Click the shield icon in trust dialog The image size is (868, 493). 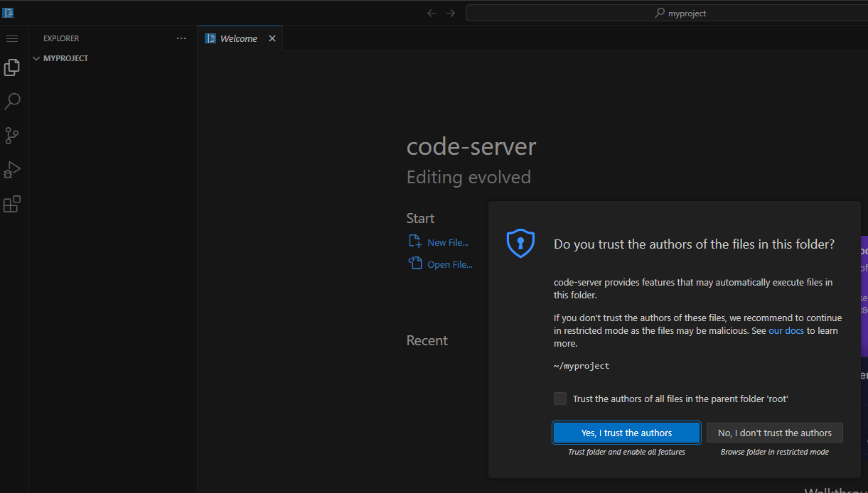coord(520,244)
